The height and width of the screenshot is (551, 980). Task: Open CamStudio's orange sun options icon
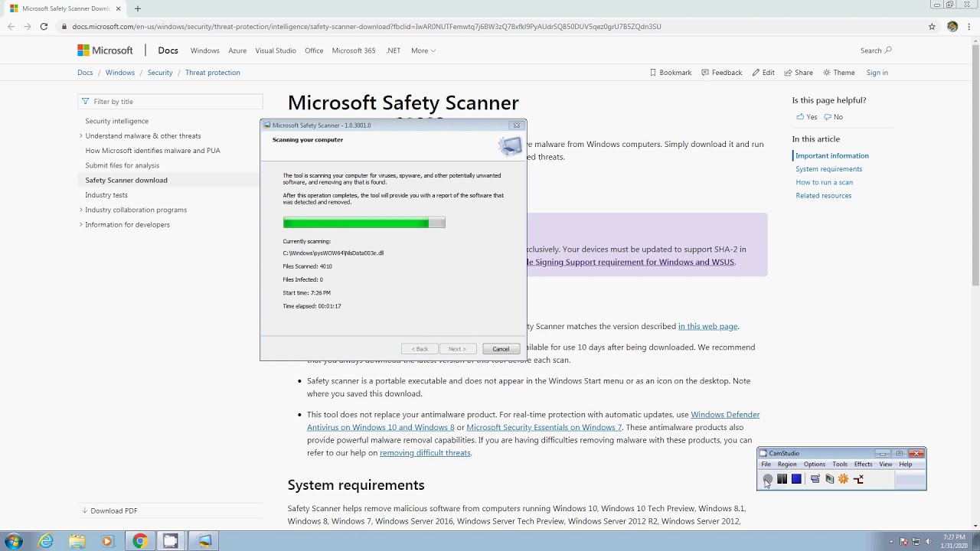[x=844, y=479]
